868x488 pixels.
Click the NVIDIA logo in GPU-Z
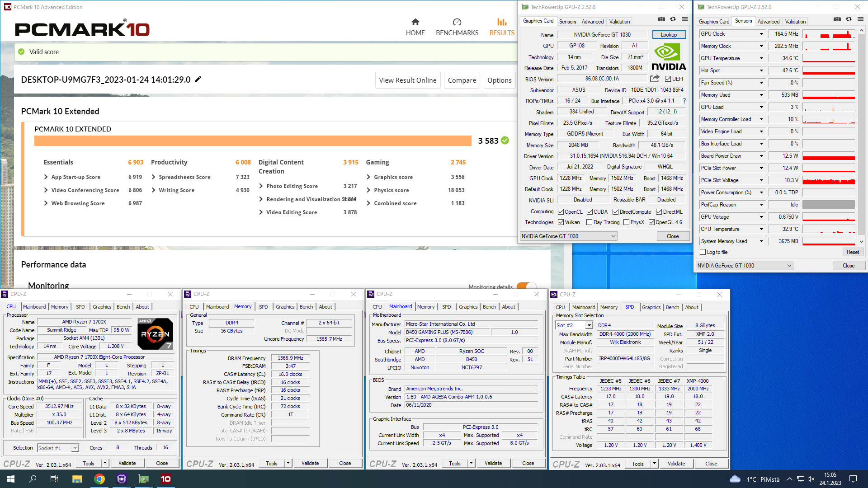pyautogui.click(x=669, y=57)
